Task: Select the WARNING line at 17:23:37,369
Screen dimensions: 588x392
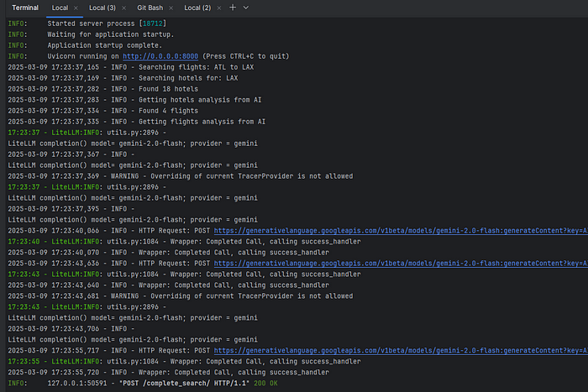Action: (181, 176)
